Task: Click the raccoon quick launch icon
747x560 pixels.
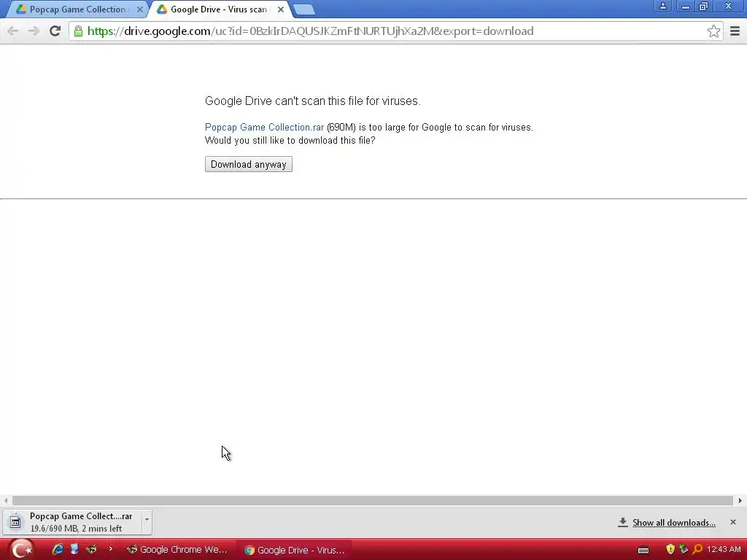Action: pyautogui.click(x=91, y=550)
